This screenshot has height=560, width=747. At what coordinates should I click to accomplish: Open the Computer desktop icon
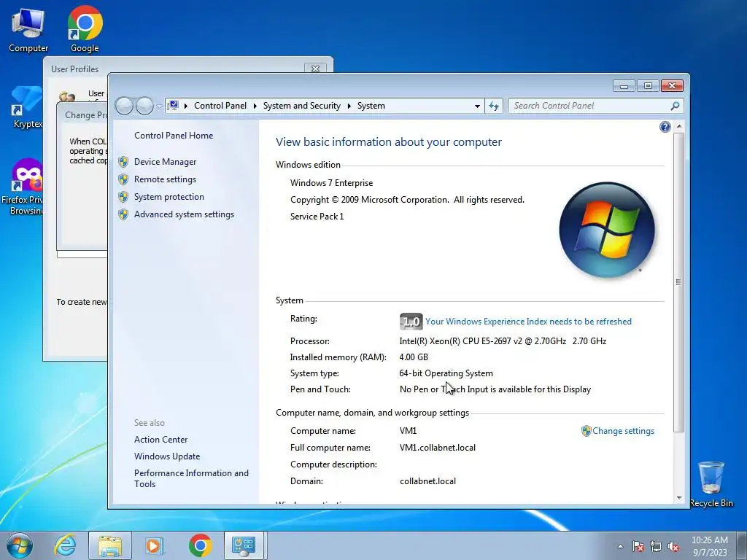pyautogui.click(x=28, y=29)
